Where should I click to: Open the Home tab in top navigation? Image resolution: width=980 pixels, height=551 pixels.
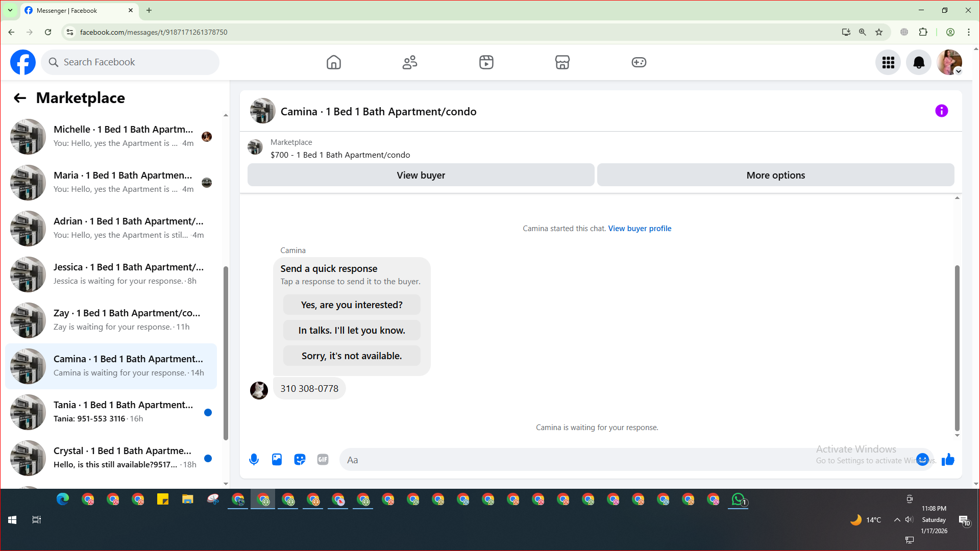click(333, 62)
